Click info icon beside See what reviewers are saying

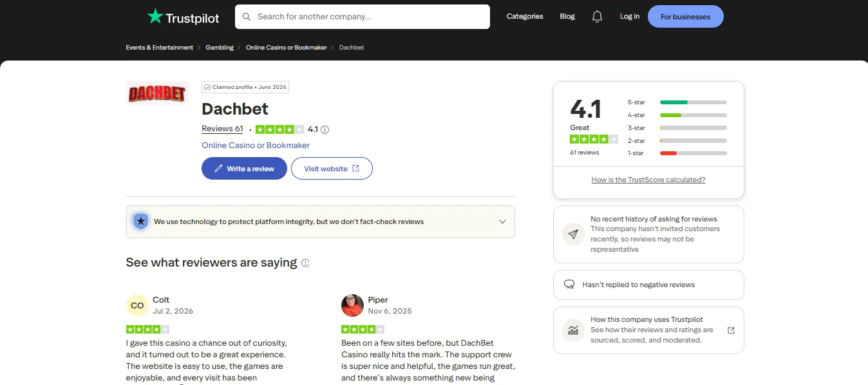[x=305, y=263]
